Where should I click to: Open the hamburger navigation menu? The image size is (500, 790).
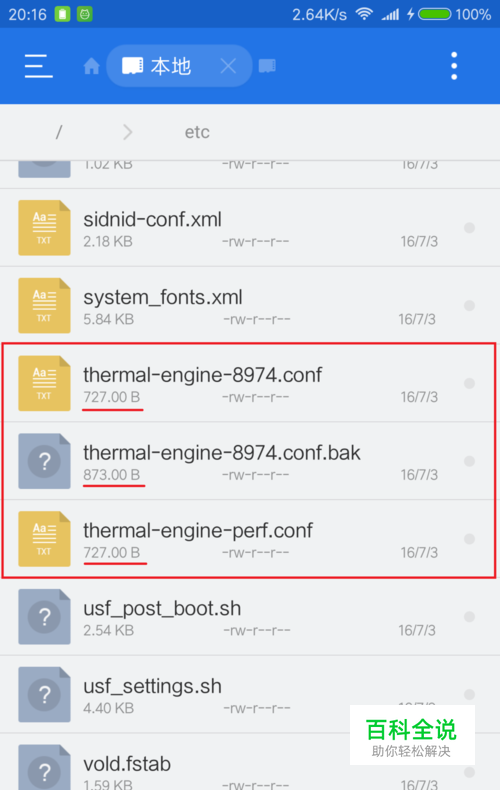click(39, 65)
